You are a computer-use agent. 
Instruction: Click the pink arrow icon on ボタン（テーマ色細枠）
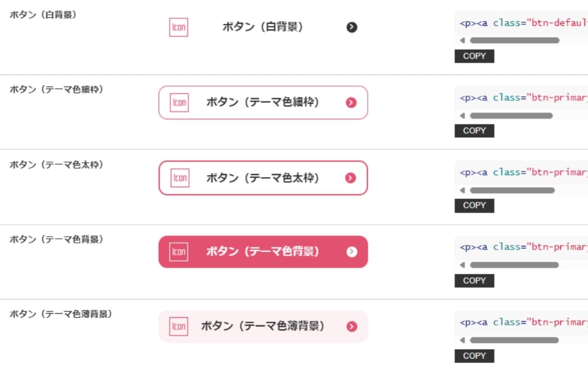click(x=351, y=103)
